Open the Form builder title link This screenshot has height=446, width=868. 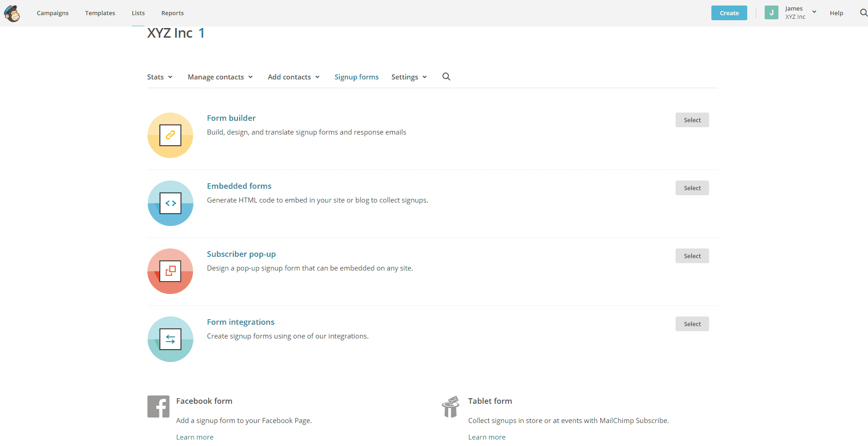(x=231, y=118)
